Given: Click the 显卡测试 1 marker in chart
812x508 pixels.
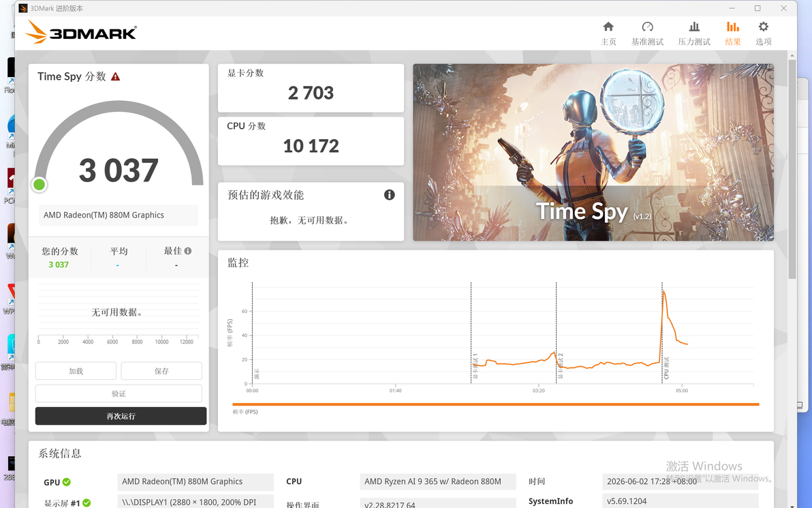Looking at the screenshot, I should [x=475, y=366].
